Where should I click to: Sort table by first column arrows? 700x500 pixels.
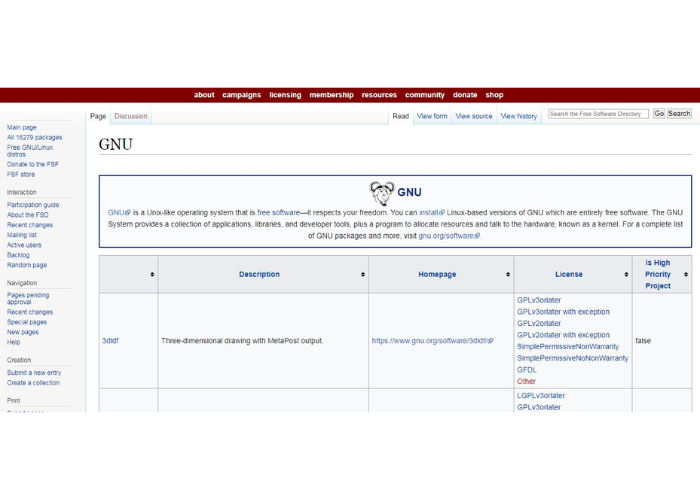152,275
